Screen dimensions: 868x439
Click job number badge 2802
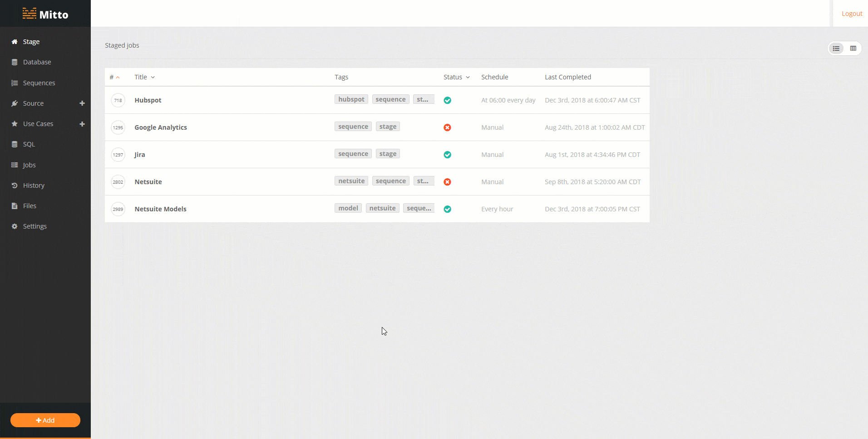118,182
